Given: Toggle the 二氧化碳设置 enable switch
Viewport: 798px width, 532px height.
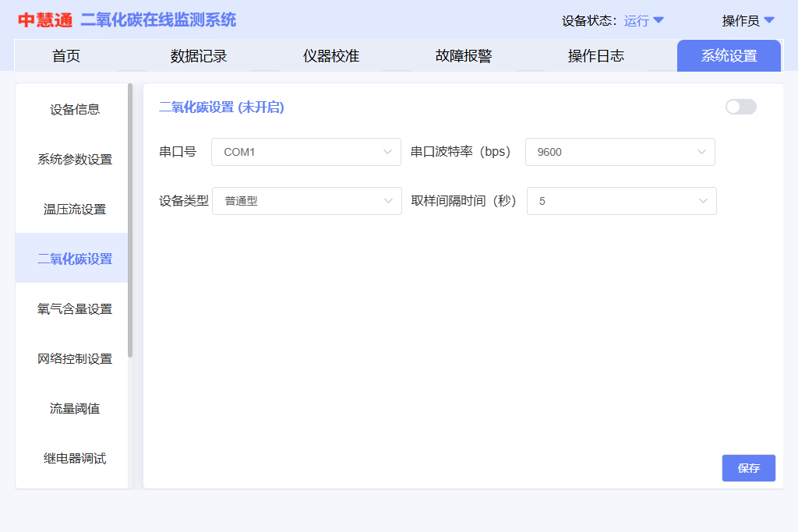Looking at the screenshot, I should [740, 107].
